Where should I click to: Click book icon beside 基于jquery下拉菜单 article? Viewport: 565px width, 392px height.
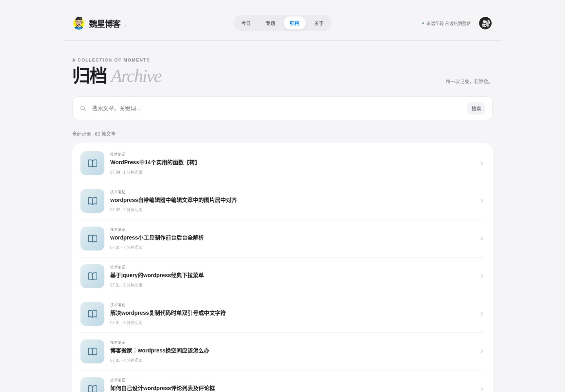(x=93, y=276)
